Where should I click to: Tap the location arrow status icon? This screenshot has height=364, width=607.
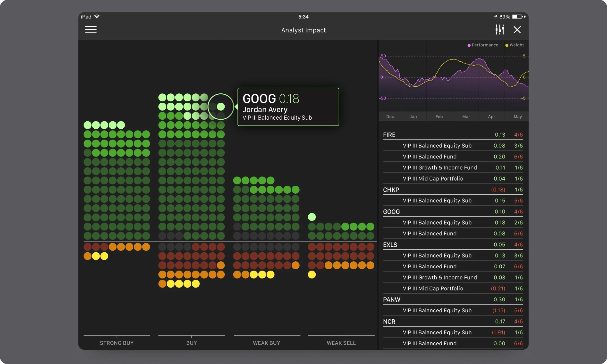tap(495, 17)
